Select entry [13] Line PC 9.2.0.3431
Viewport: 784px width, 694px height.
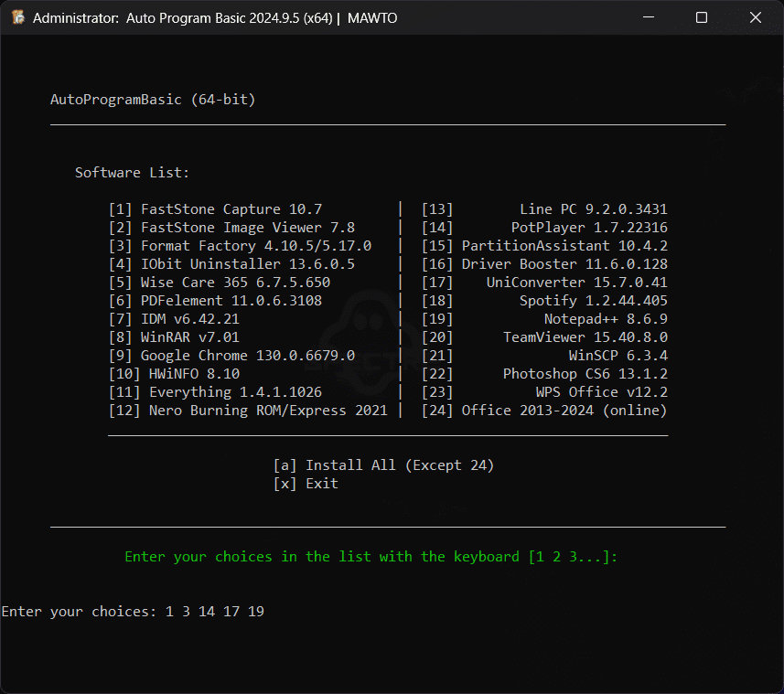544,208
